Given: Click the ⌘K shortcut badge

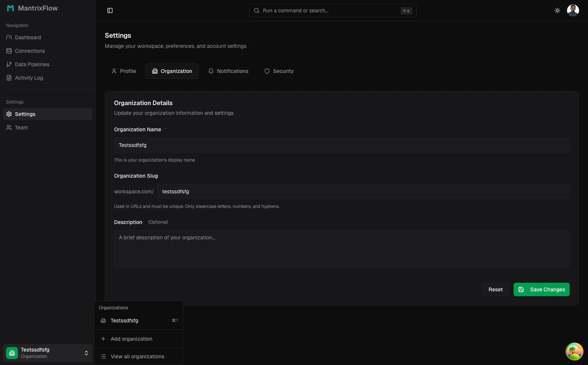Looking at the screenshot, I should point(406,11).
